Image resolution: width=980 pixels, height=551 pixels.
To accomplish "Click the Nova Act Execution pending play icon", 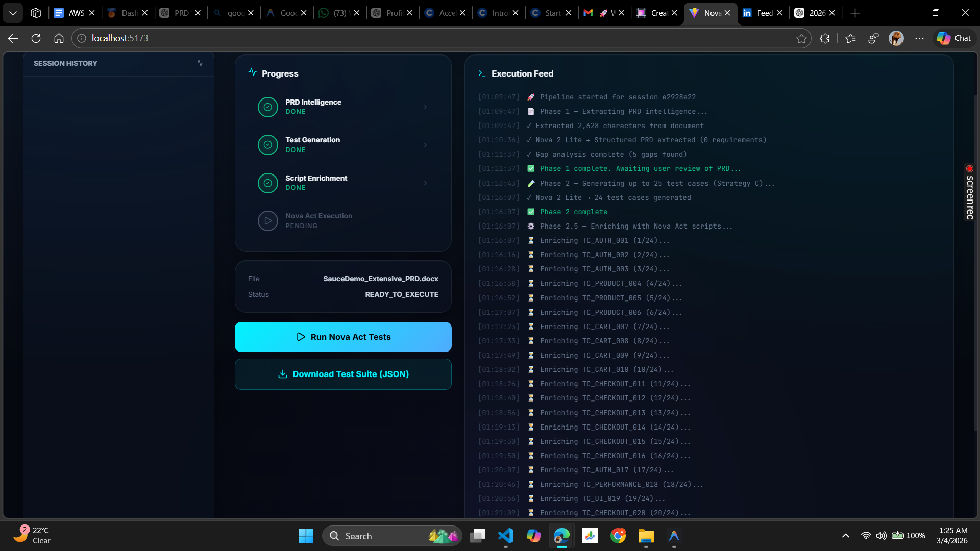I will click(x=267, y=221).
